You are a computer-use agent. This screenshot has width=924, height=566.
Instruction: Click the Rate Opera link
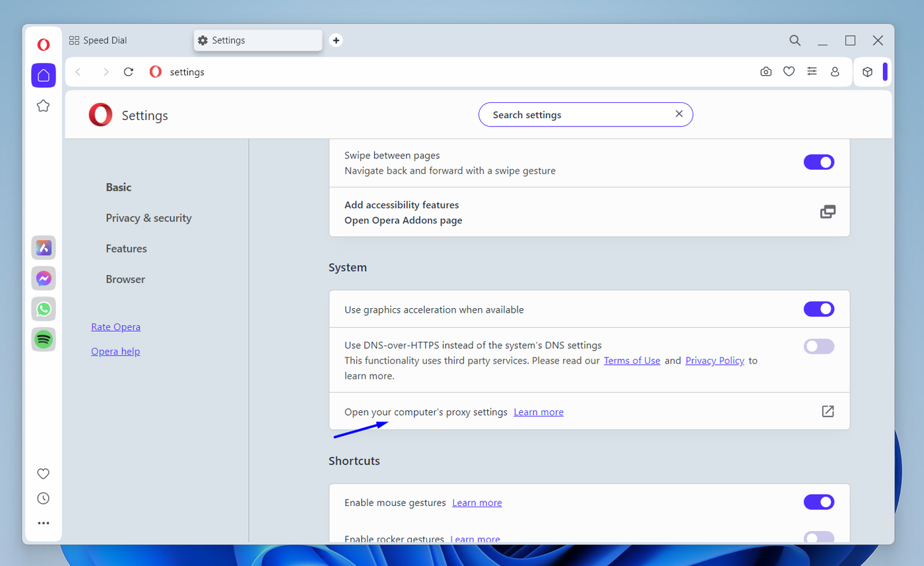pyautogui.click(x=115, y=327)
